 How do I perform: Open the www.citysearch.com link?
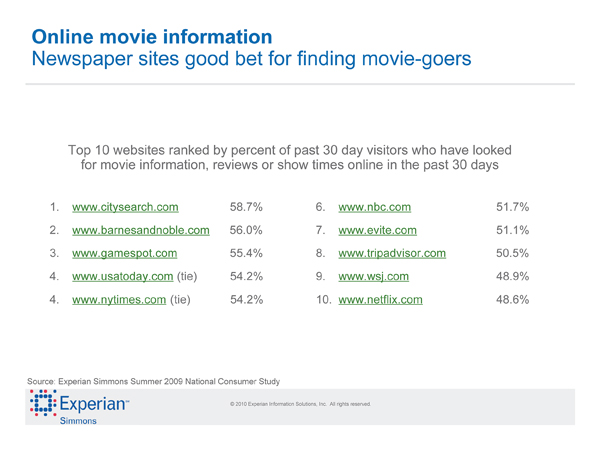[125, 208]
